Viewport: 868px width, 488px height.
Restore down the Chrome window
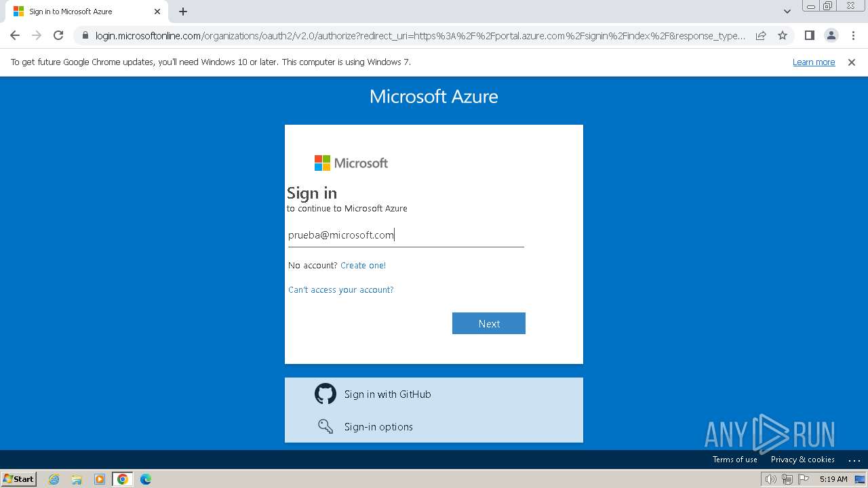[829, 6]
